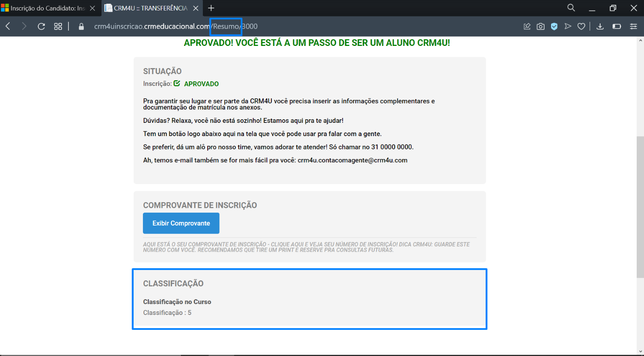Click the COMPROVANTE DE INSCRIÇÃO heading
This screenshot has height=356, width=644.
(200, 205)
